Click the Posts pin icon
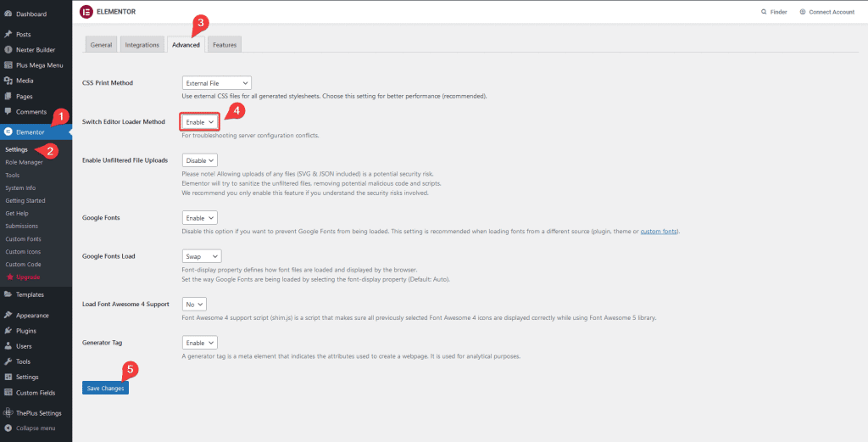The height and width of the screenshot is (442, 868). [8, 34]
